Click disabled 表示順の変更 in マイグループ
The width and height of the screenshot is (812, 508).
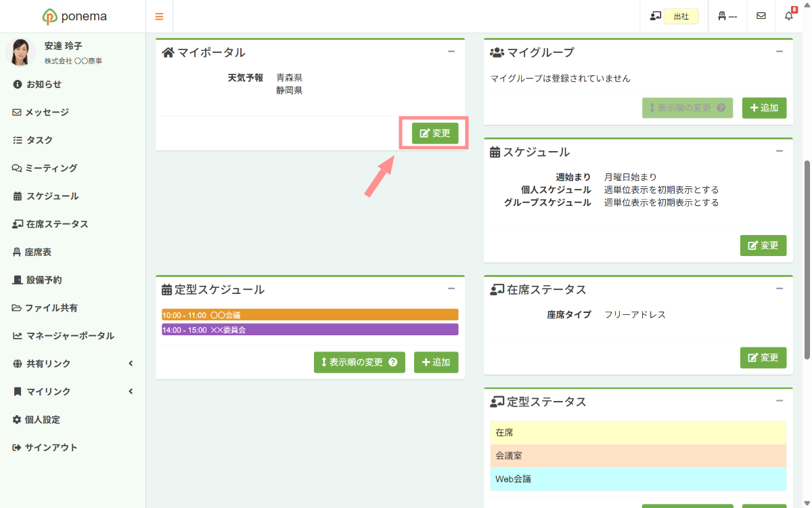pyautogui.click(x=687, y=108)
